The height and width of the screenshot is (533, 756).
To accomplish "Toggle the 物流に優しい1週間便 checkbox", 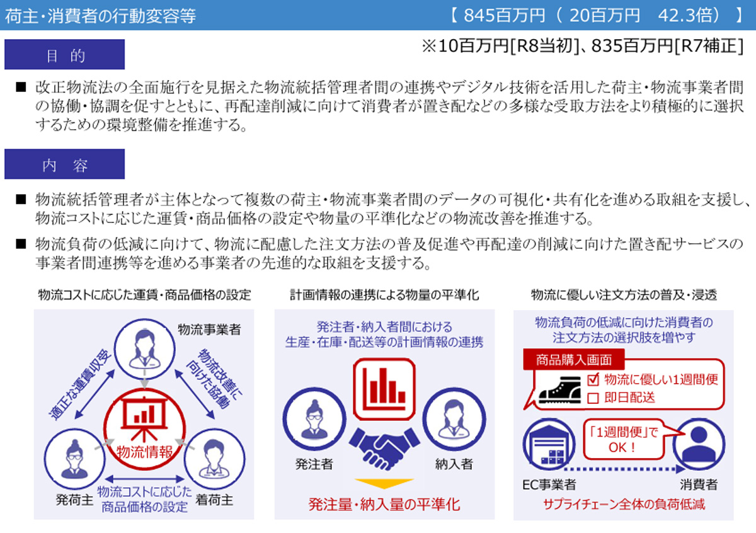I will (592, 380).
